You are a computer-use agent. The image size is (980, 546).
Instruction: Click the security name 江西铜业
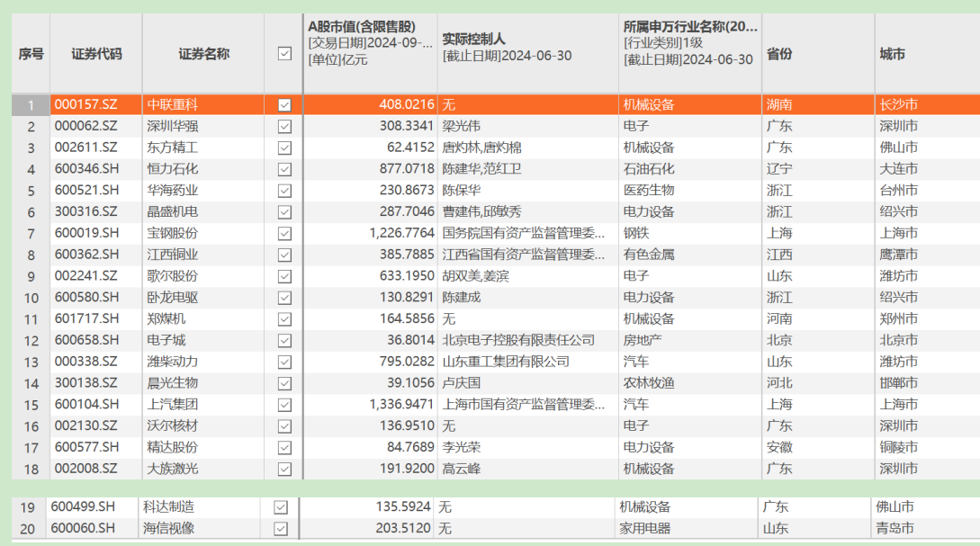(173, 255)
